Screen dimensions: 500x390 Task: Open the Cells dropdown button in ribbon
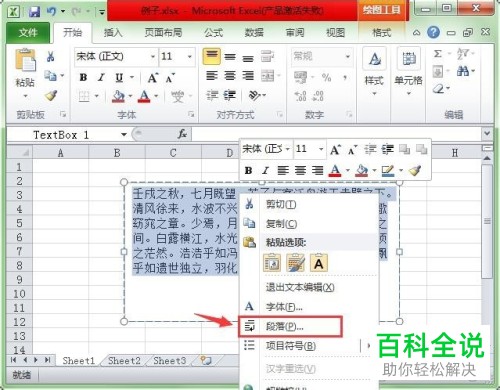tap(408, 72)
